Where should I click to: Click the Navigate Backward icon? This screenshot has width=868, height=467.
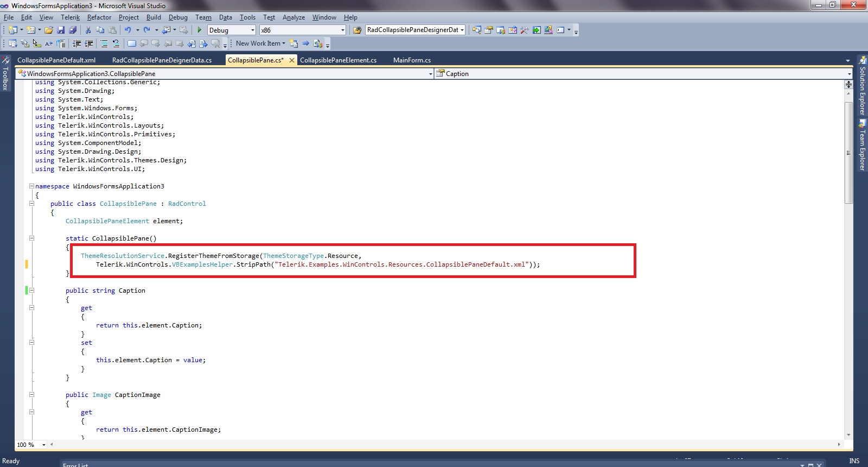[167, 30]
